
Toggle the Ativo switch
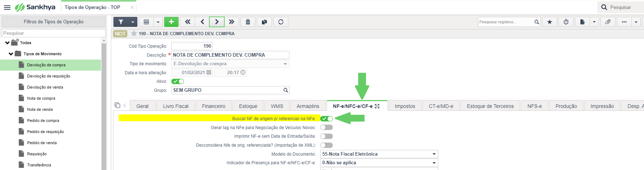[x=177, y=81]
